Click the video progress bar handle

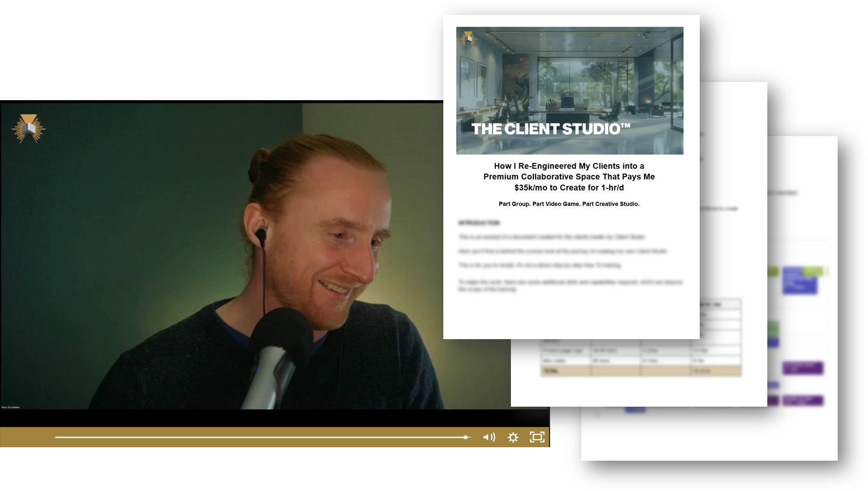pyautogui.click(x=465, y=437)
